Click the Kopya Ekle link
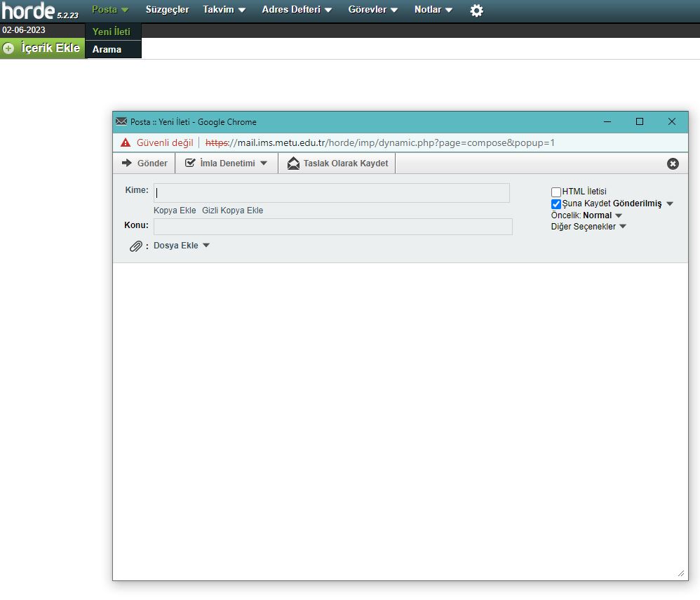 coord(175,211)
